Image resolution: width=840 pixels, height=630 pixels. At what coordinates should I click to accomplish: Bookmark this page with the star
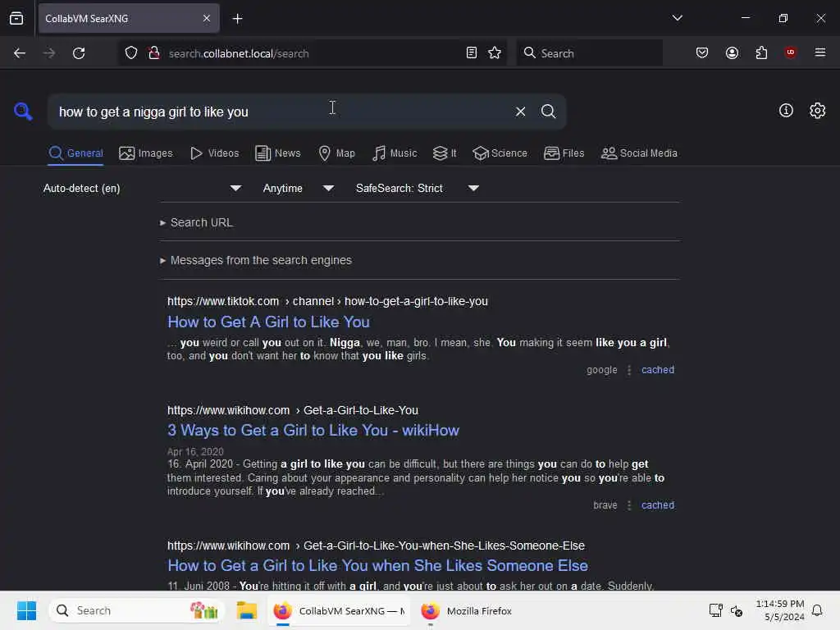coord(495,53)
